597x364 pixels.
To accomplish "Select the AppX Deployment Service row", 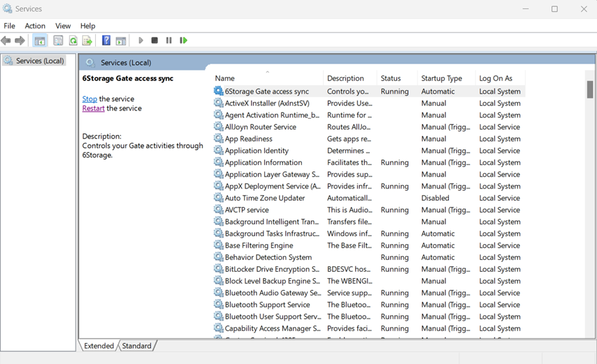I will 369,186.
